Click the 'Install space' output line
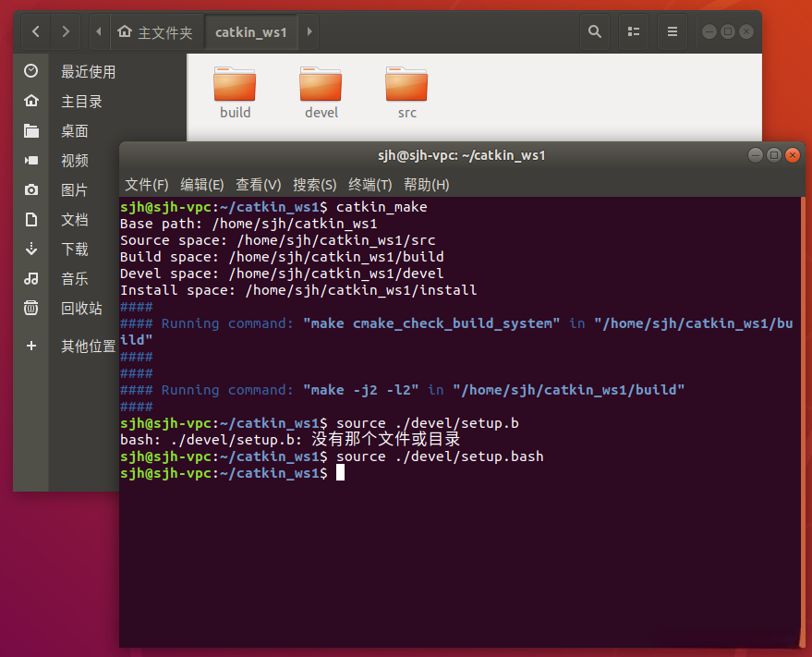The height and width of the screenshot is (657, 812). [298, 290]
